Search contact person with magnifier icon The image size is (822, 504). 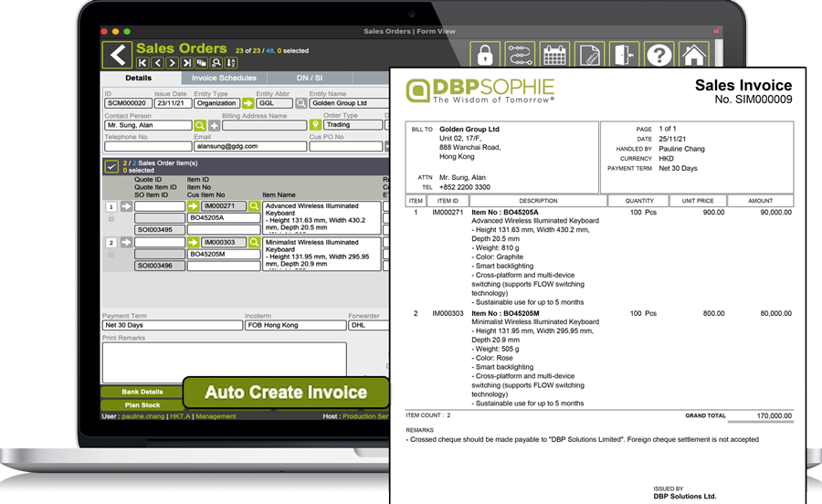[x=200, y=125]
